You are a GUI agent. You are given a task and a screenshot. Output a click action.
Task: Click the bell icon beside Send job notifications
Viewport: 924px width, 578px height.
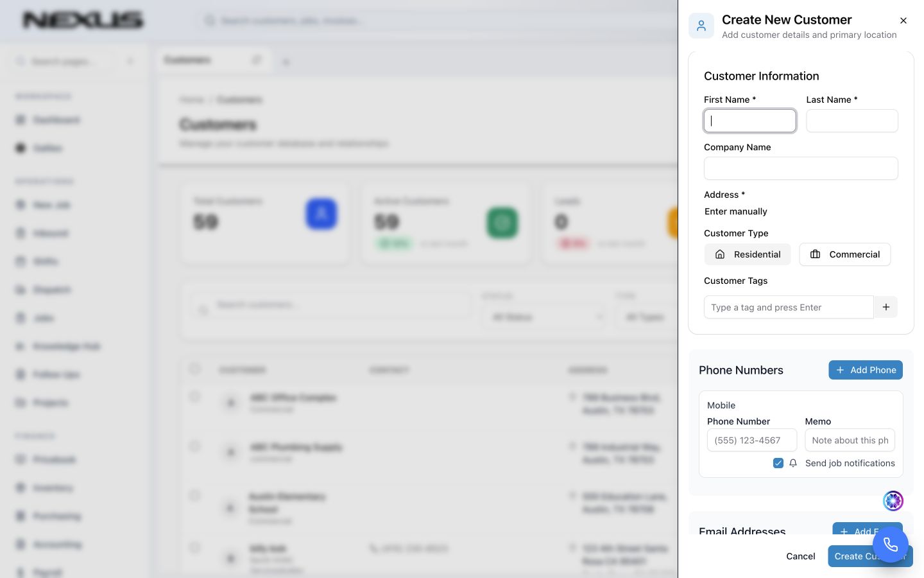point(793,463)
